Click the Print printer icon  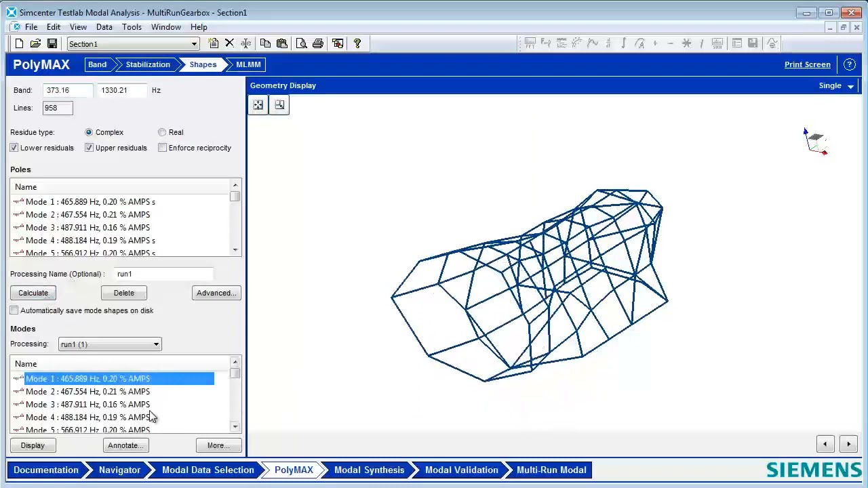coord(317,43)
